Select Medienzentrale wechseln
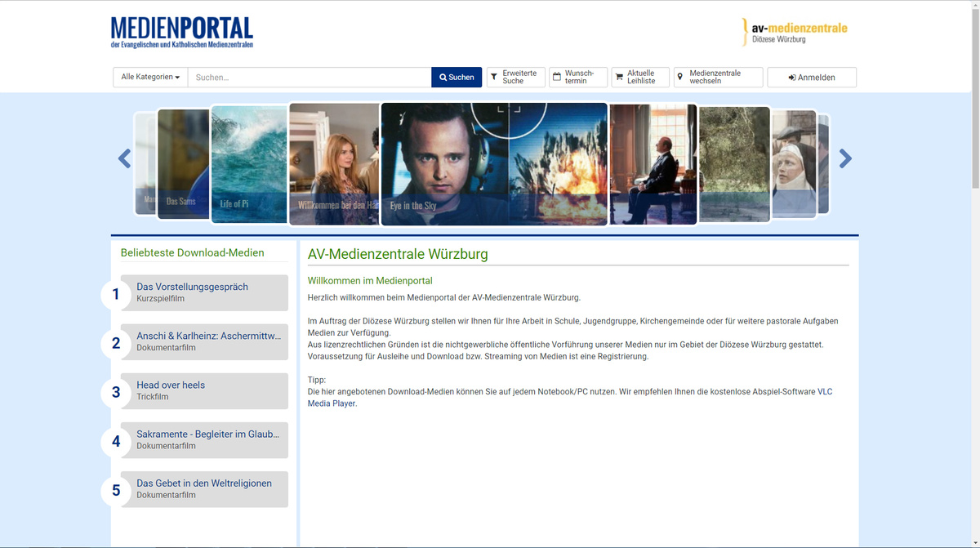980x548 pixels. [x=719, y=77]
